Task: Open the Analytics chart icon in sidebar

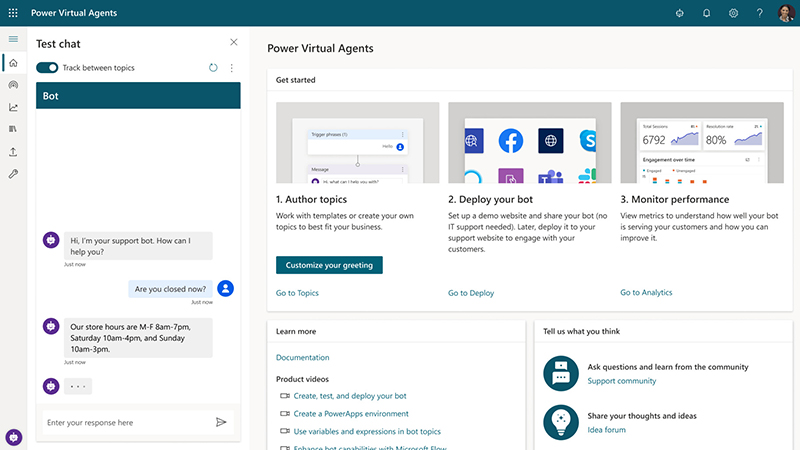Action: tap(13, 107)
